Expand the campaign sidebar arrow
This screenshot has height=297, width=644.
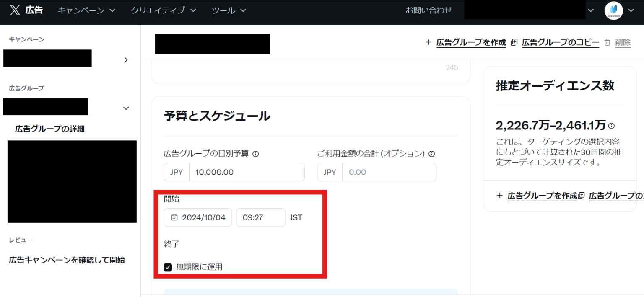(126, 60)
